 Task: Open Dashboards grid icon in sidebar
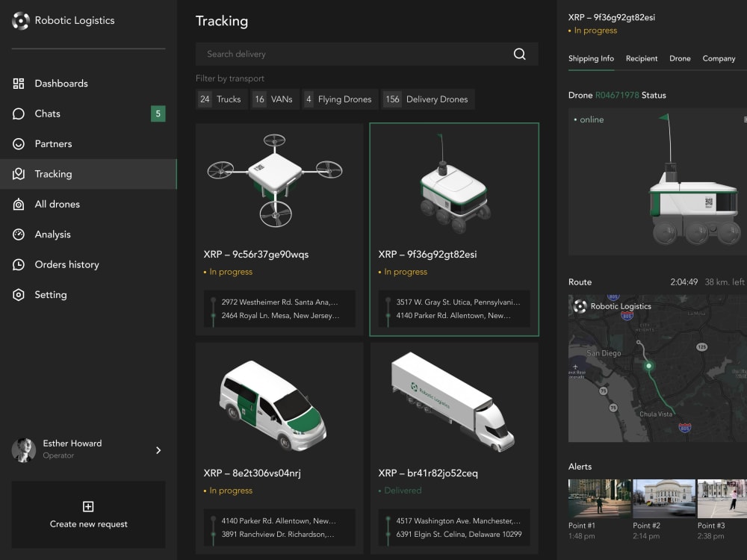(x=19, y=84)
